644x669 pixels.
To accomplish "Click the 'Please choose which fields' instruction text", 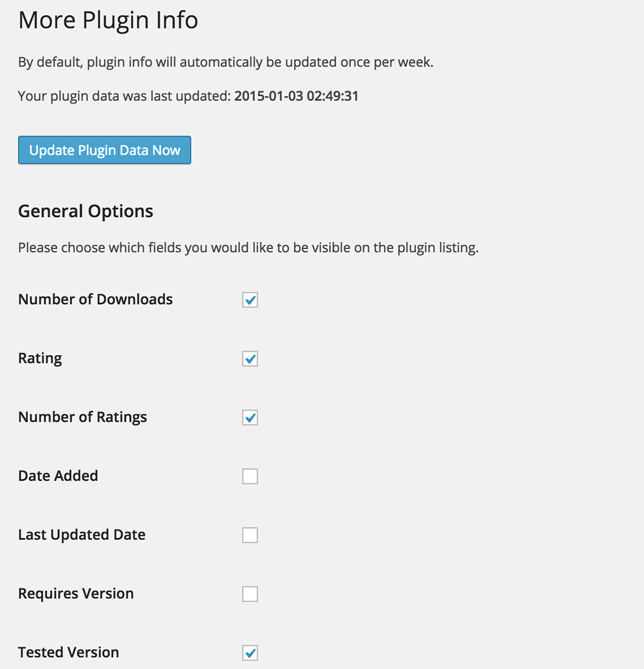I will (x=248, y=247).
